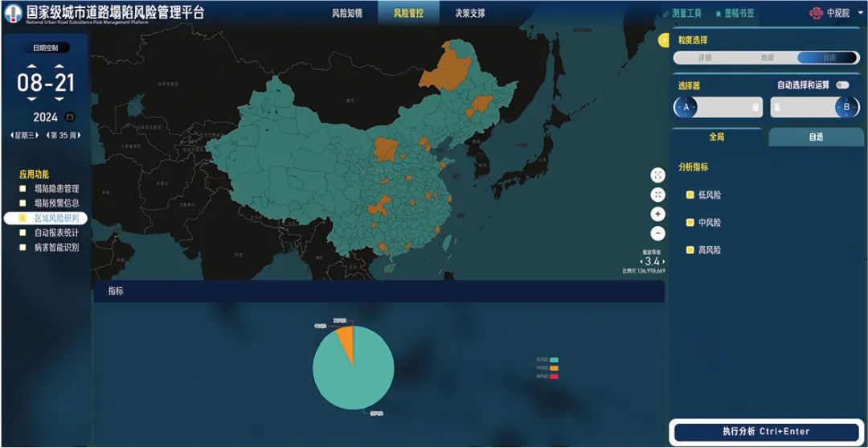Click selector A round knob

click(686, 107)
